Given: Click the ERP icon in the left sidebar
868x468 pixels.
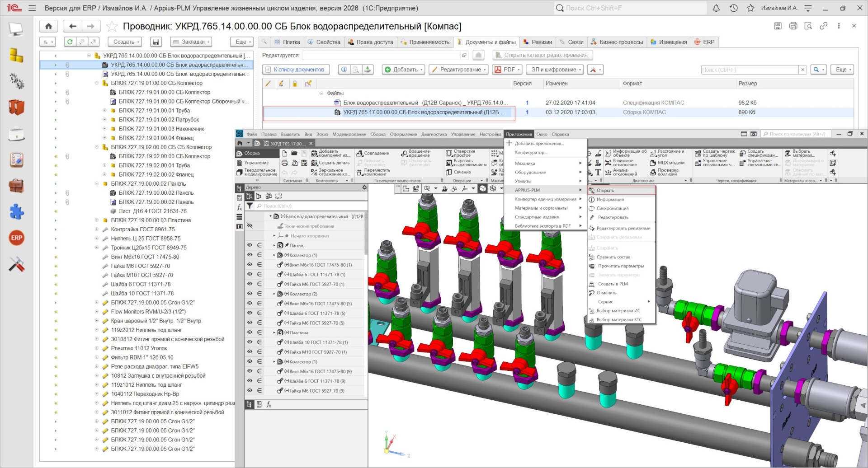Looking at the screenshot, I should click(x=16, y=238).
